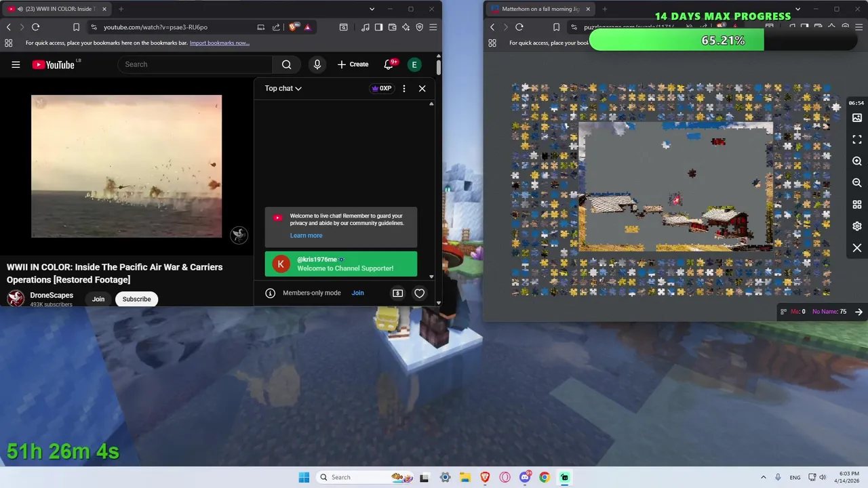Open the DroneScapes channel avatar
This screenshot has width=868, height=488.
tap(16, 299)
